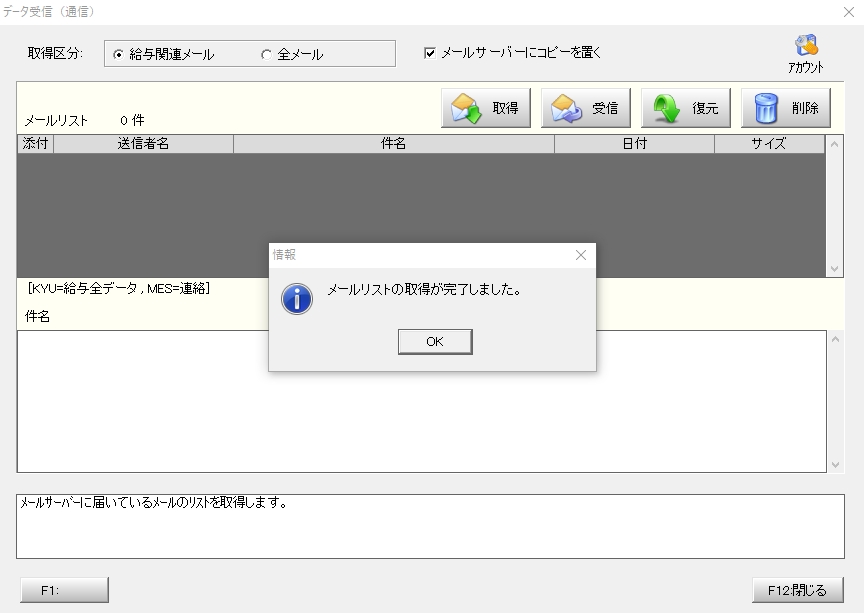Image resolution: width=864 pixels, height=613 pixels.
Task: Sort by the 件名 column header
Action: coord(393,144)
